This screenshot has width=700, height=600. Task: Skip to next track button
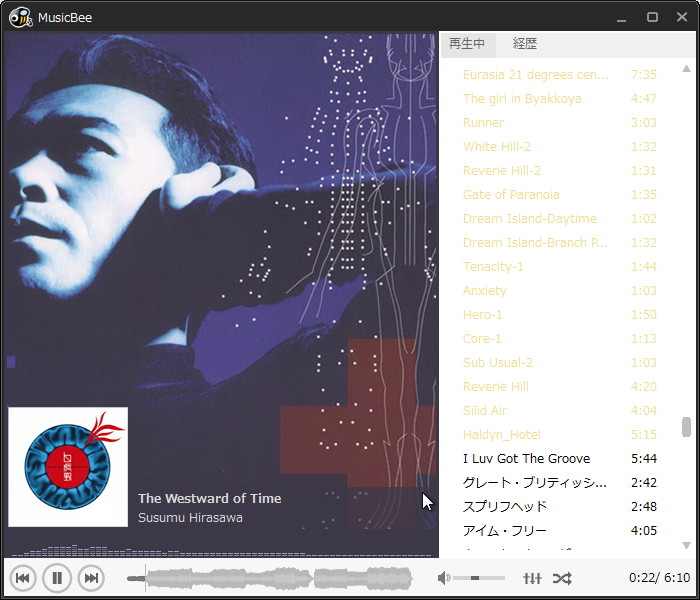(91, 578)
